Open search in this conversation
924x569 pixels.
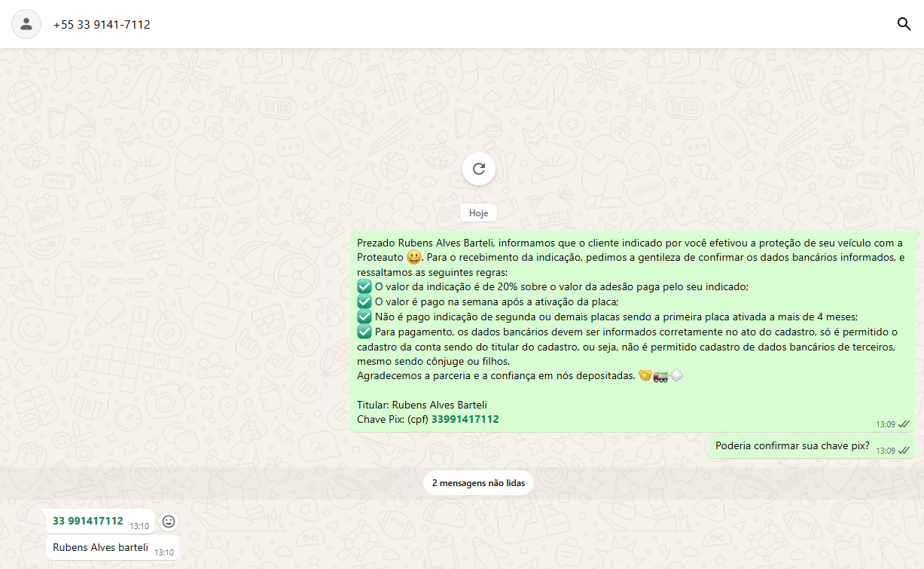click(x=904, y=24)
